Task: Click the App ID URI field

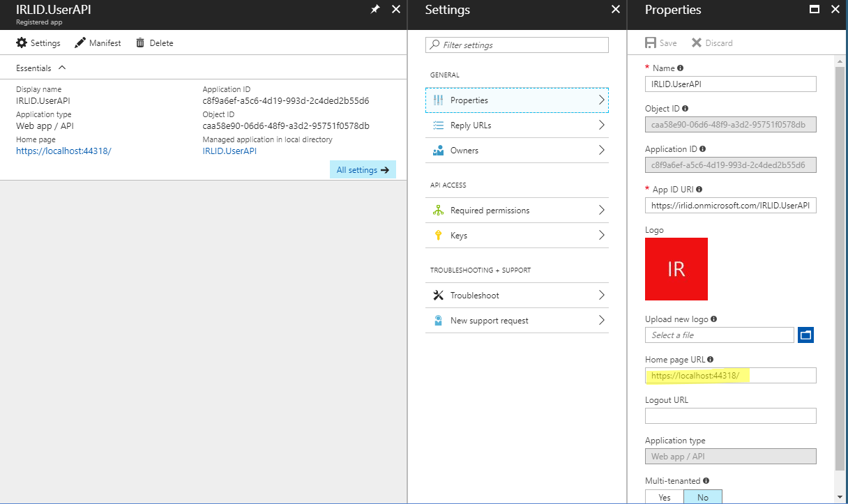Action: [731, 206]
